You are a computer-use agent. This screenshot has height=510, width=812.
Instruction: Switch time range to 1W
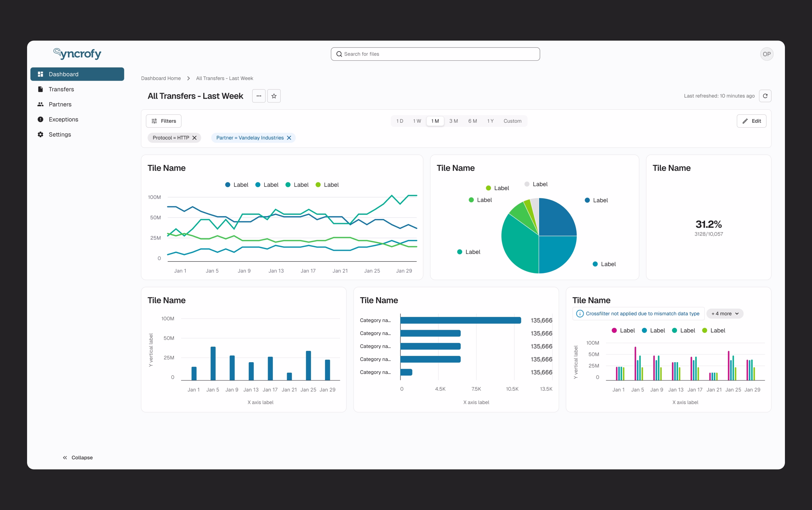pos(417,121)
